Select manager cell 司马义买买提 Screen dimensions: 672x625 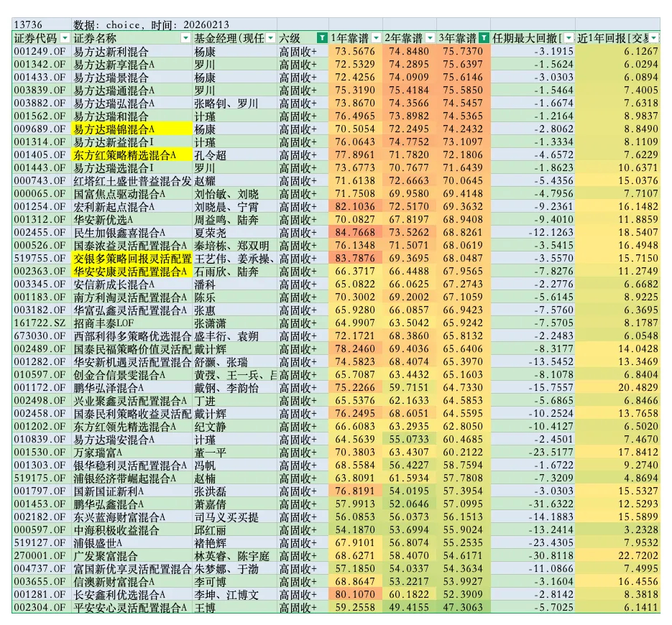click(x=234, y=517)
